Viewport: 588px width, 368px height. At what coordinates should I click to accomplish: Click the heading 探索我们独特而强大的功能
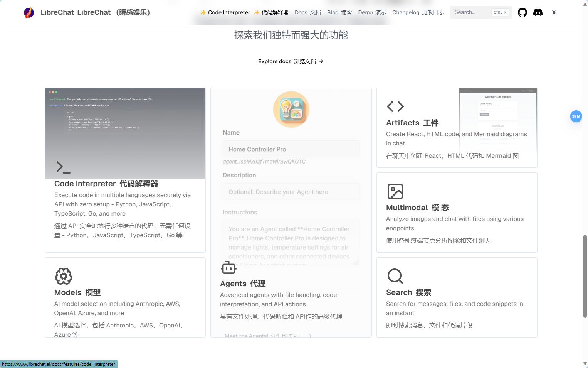point(291,35)
